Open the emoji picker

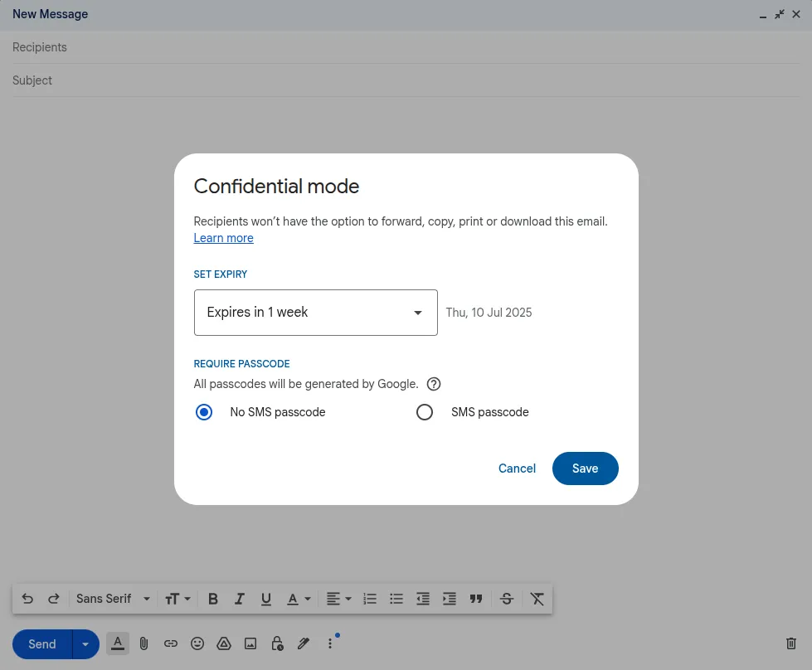197,643
